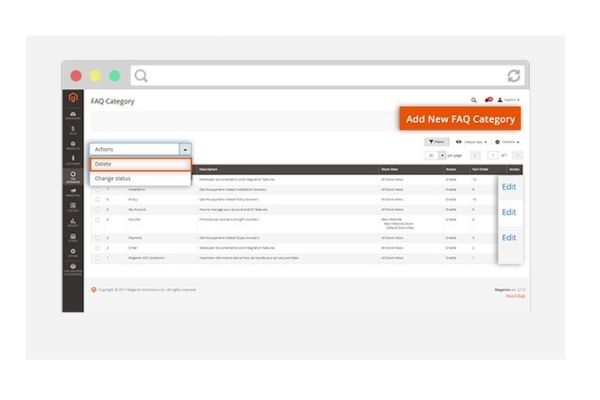600x400 pixels.
Task: Select the checkbox for Policy row
Action: [x=97, y=199]
